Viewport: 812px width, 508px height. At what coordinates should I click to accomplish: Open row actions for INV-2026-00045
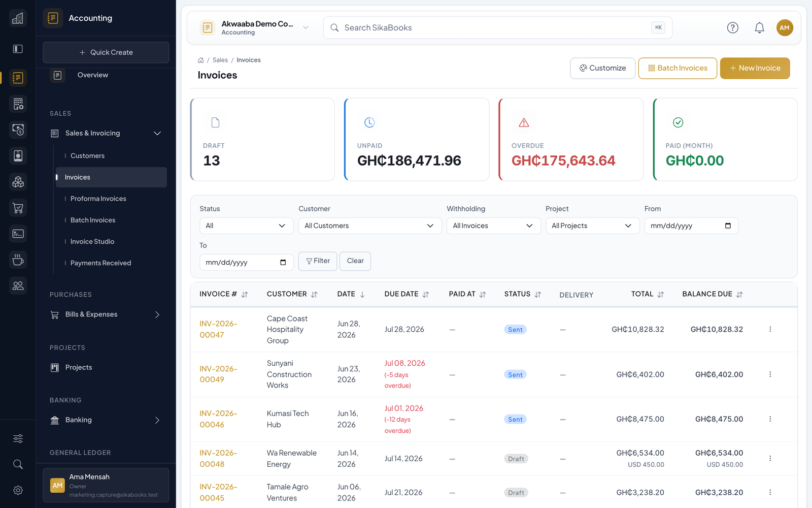pyautogui.click(x=770, y=492)
